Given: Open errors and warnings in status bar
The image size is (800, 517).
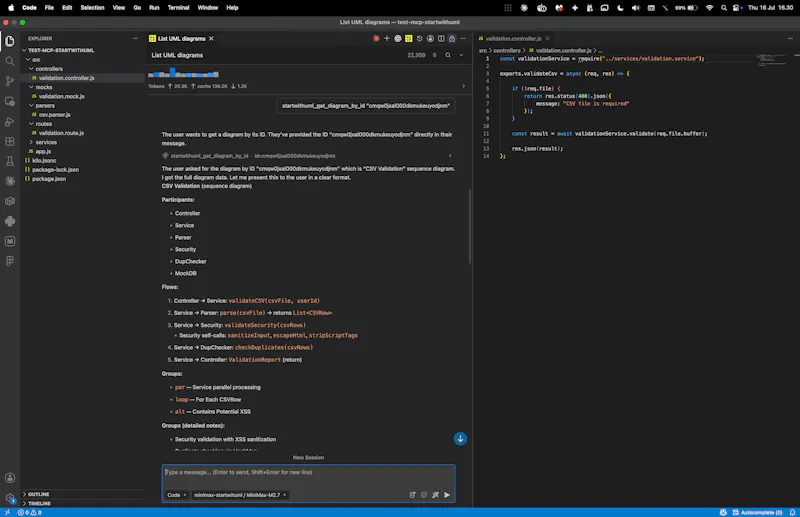Looking at the screenshot, I should point(30,512).
